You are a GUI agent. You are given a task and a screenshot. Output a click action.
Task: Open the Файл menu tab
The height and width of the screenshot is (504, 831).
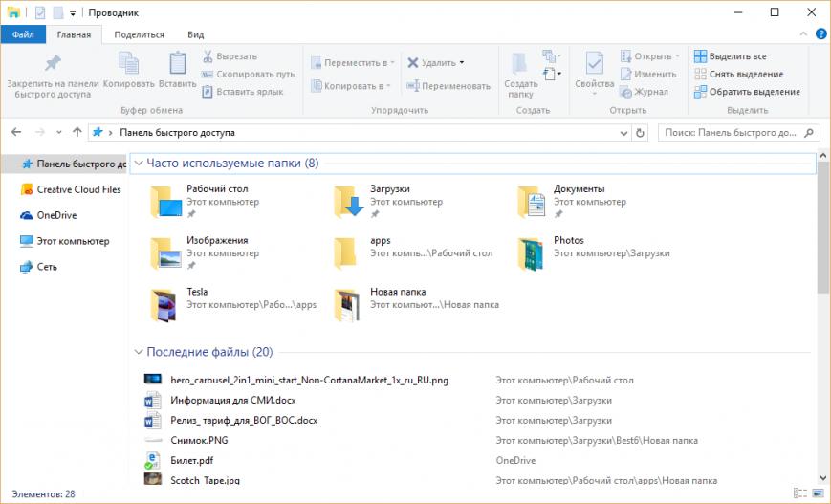(23, 34)
